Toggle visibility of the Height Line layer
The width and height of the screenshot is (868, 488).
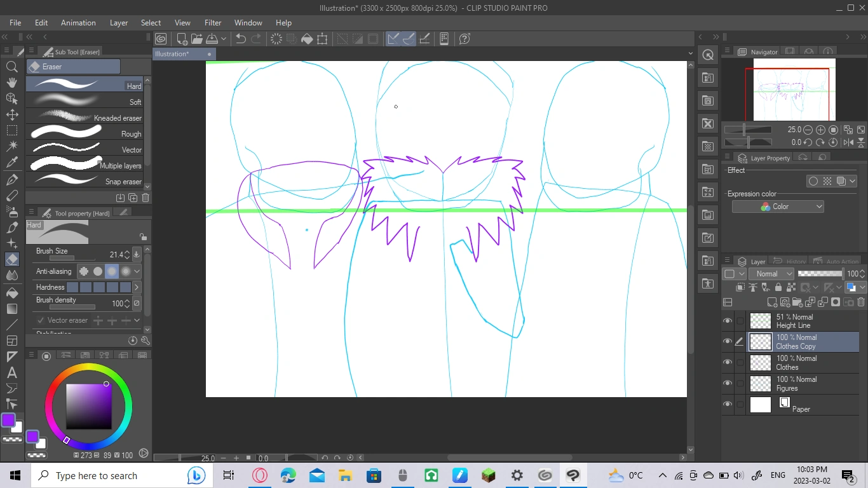[x=727, y=320]
